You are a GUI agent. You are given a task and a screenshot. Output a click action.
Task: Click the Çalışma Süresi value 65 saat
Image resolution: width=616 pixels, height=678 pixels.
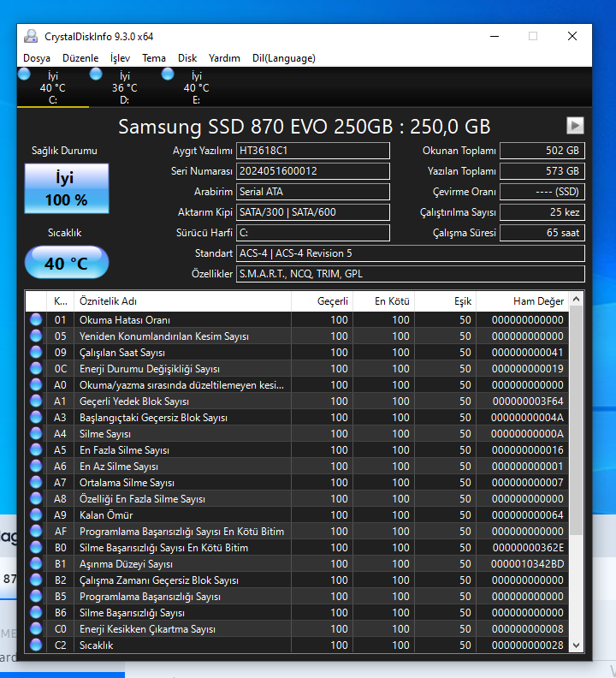(542, 233)
